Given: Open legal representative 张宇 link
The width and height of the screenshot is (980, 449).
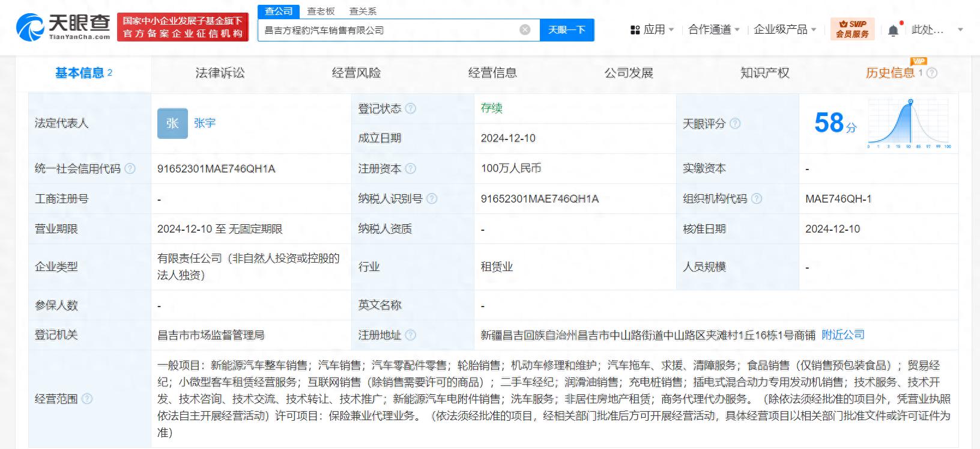Looking at the screenshot, I should pyautogui.click(x=205, y=123).
